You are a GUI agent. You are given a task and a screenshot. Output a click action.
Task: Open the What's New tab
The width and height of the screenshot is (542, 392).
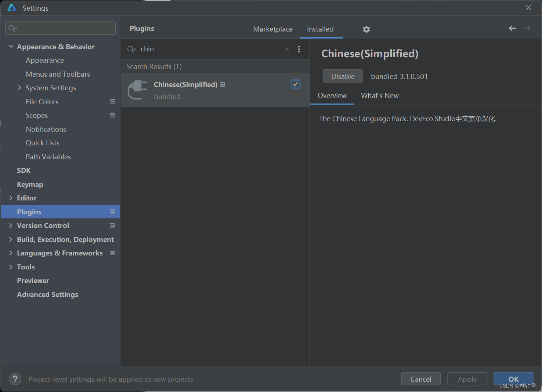380,95
